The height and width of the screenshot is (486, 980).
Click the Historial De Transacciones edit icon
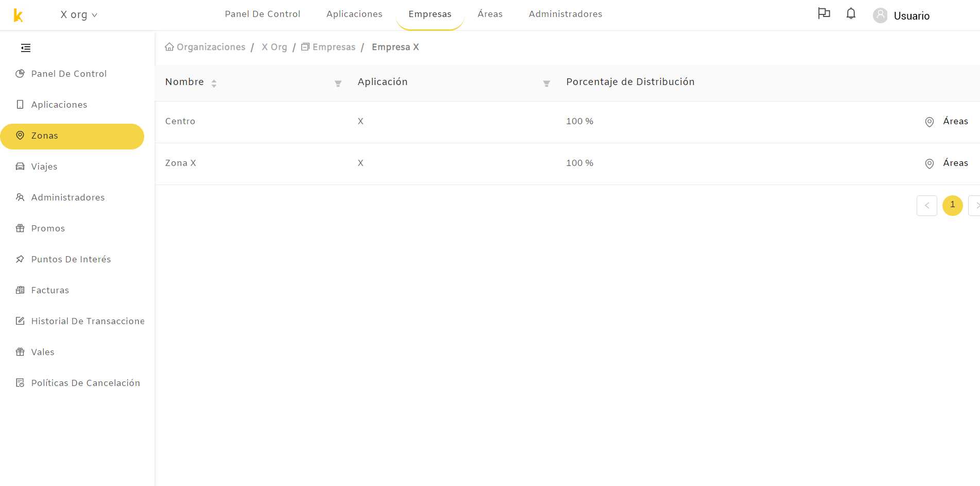pyautogui.click(x=20, y=321)
